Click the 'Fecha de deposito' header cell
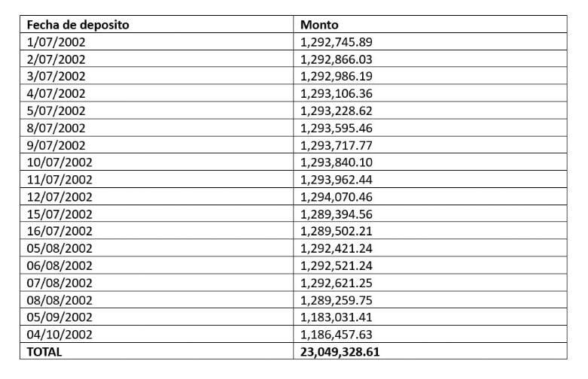Image resolution: width=588 pixels, height=379 pixels. tap(78, 25)
